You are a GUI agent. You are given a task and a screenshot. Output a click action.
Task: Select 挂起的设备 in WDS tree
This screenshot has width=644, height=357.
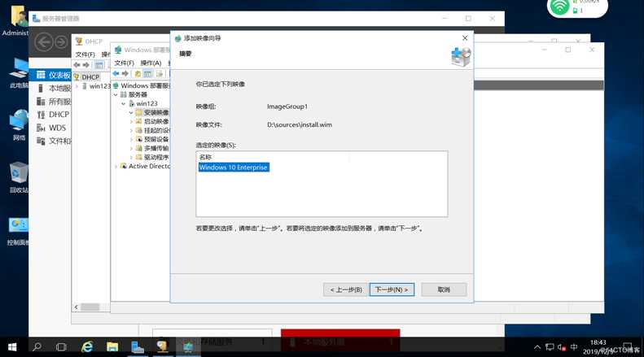click(x=156, y=130)
